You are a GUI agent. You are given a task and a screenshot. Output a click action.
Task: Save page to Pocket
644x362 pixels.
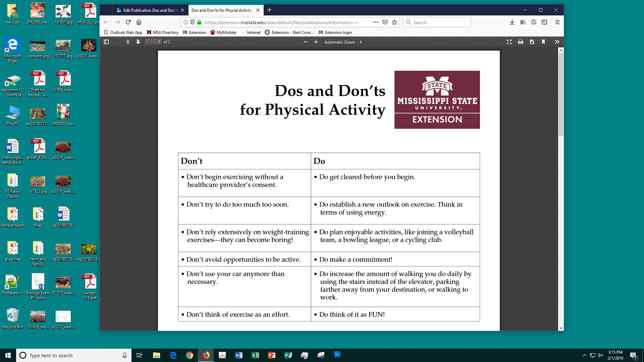pyautogui.click(x=385, y=22)
